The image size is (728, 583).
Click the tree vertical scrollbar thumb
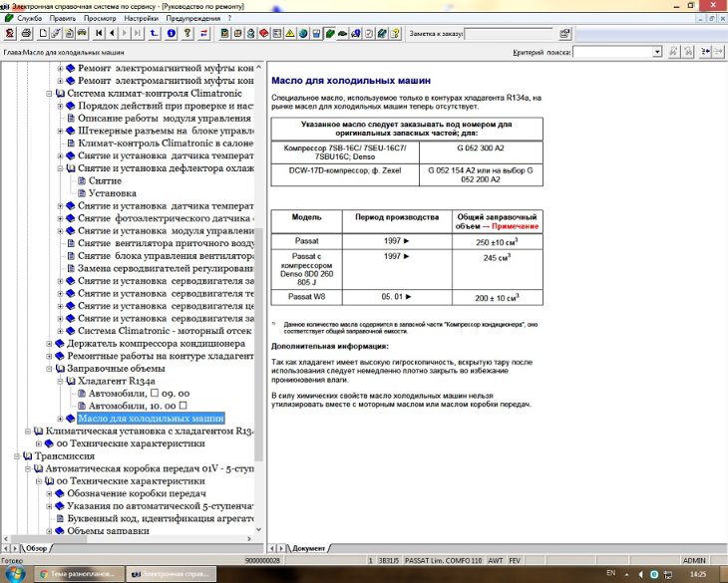pos(258,343)
